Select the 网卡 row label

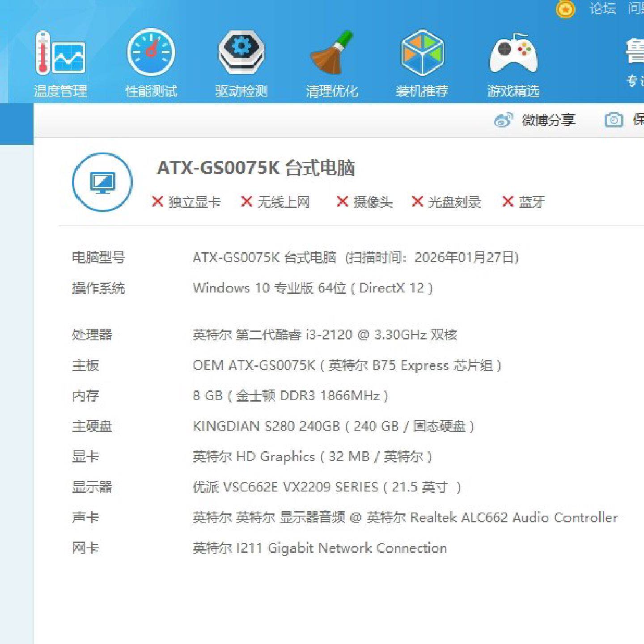[85, 548]
